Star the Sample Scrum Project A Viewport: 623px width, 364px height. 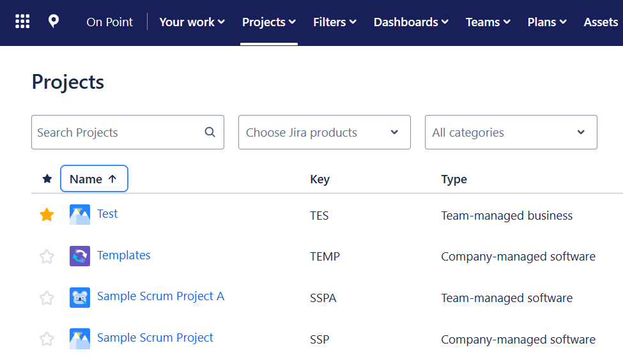point(47,298)
